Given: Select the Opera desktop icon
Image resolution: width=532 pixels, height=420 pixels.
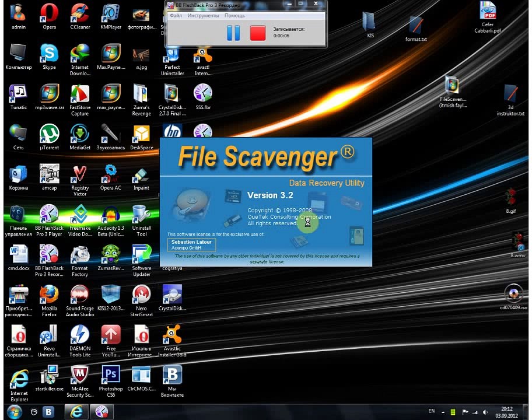Looking at the screenshot, I should (49, 16).
